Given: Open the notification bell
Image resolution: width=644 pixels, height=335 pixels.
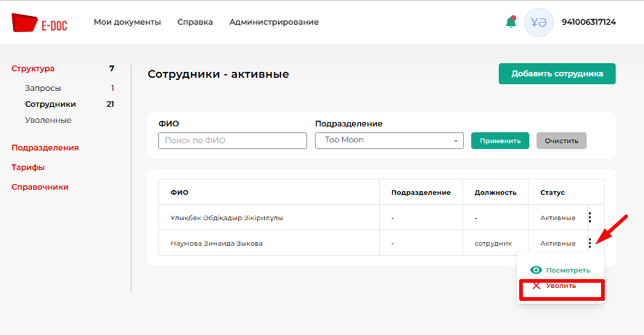Looking at the screenshot, I should tap(511, 22).
